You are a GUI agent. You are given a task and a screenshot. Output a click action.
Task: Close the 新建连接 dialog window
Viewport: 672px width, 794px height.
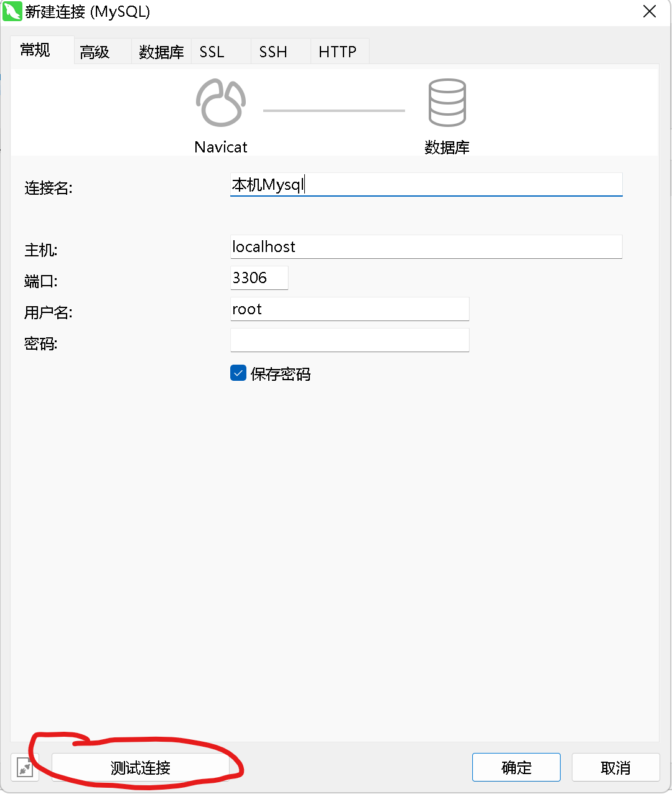[x=650, y=12]
